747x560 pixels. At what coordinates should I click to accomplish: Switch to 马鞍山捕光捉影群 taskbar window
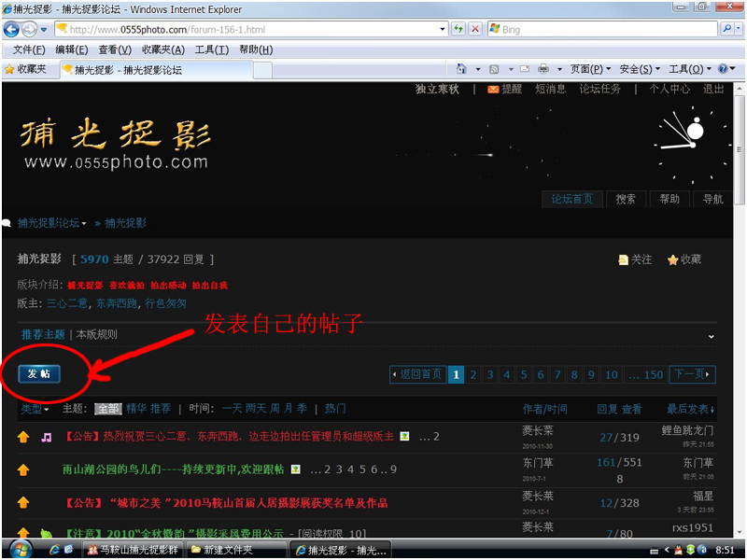pos(133,550)
